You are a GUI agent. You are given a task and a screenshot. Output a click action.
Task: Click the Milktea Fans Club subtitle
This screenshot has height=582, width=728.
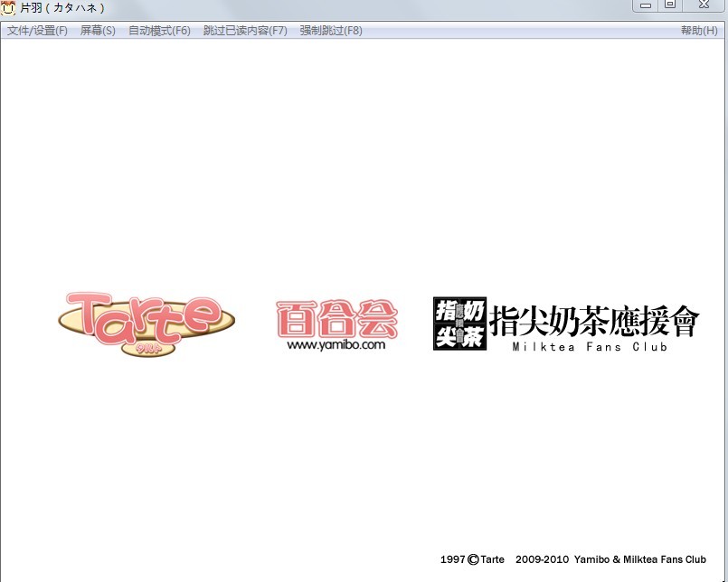pos(590,347)
